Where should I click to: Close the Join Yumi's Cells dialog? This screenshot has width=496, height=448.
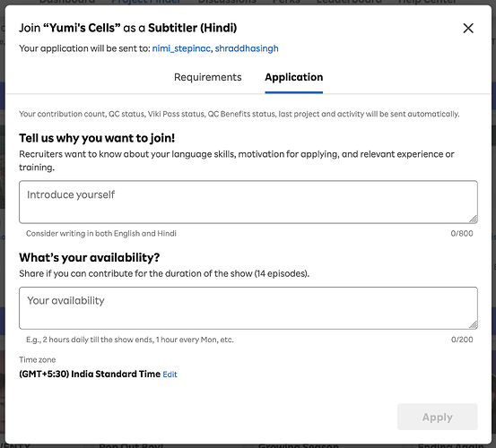tap(468, 28)
